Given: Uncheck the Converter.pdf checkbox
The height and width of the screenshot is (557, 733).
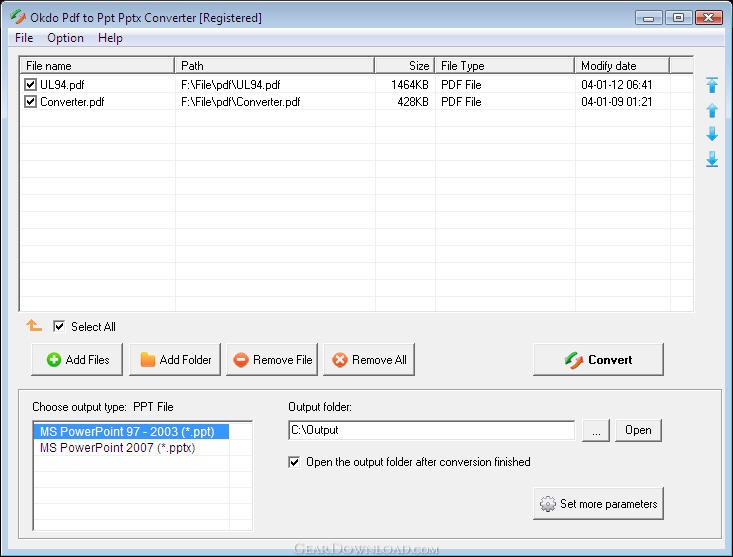Looking at the screenshot, I should [31, 102].
